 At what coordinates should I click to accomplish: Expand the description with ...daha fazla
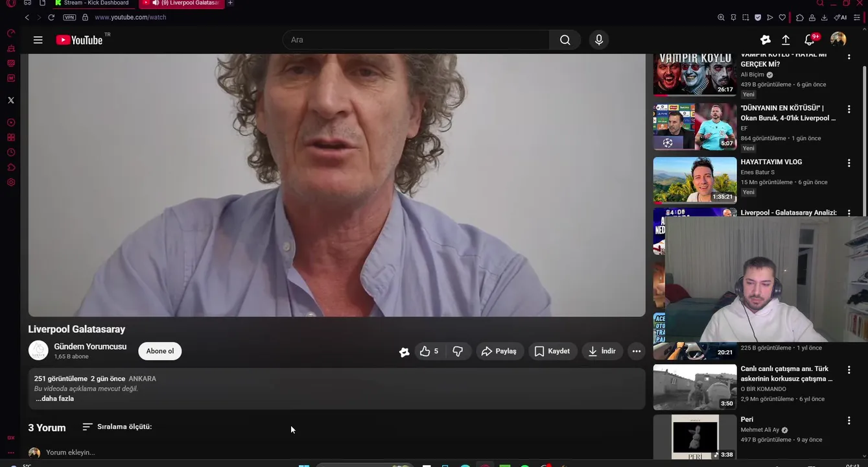tap(54, 399)
